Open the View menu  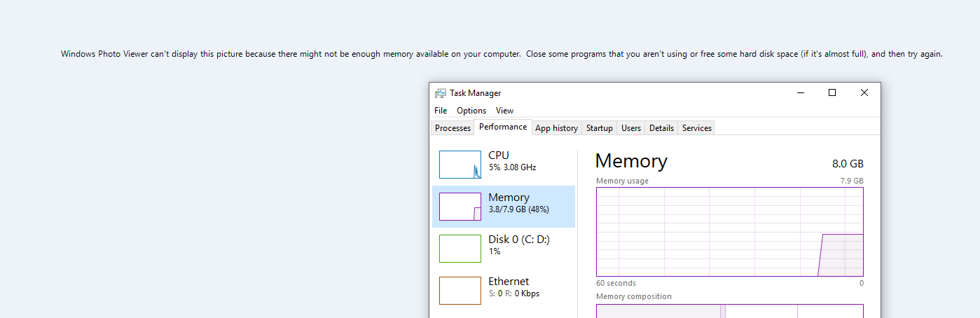tap(504, 111)
